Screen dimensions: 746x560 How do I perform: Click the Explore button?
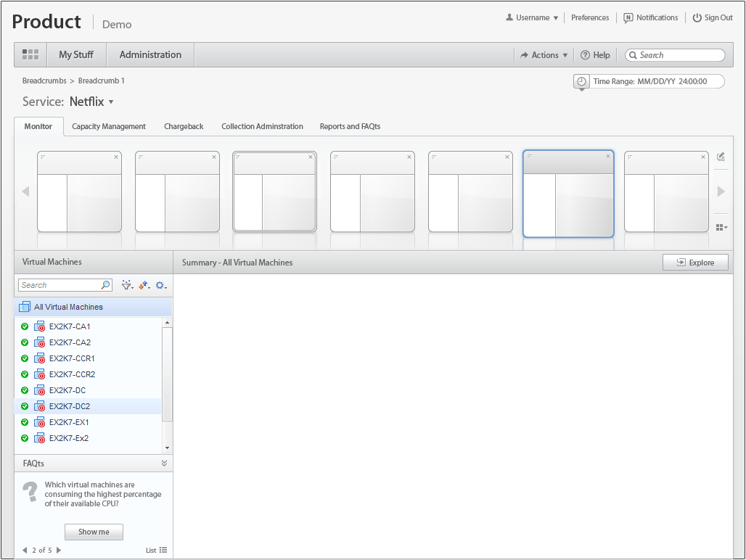(x=695, y=263)
